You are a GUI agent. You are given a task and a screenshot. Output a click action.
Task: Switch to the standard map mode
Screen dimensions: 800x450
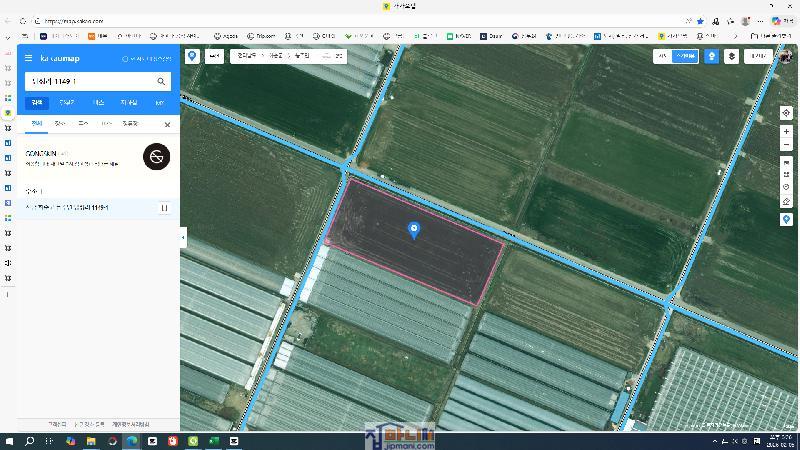(662, 57)
